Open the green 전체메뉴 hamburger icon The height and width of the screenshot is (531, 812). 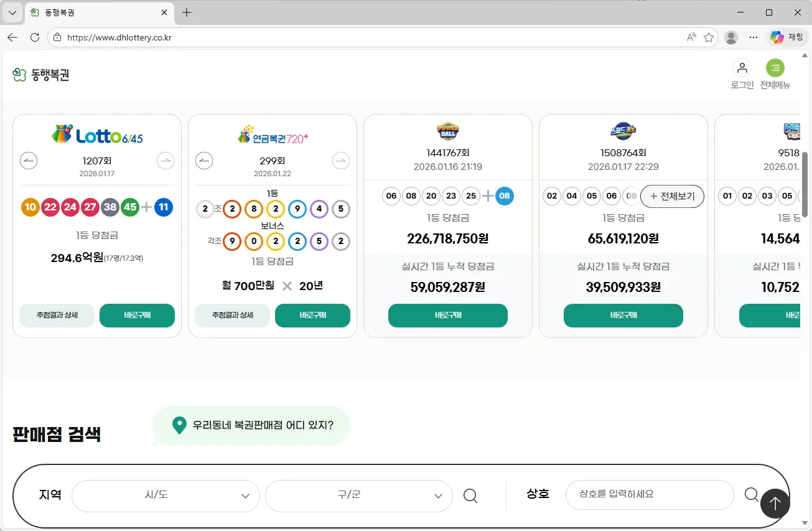pos(775,68)
